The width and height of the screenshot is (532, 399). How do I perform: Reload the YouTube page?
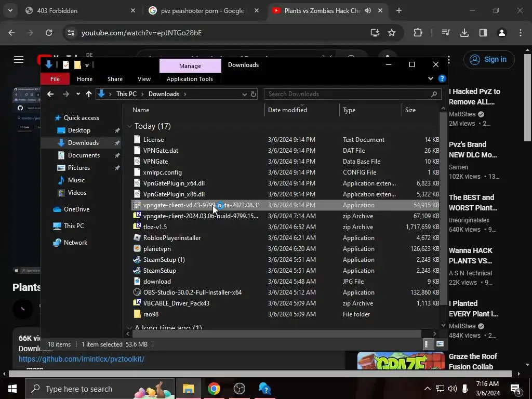(49, 33)
